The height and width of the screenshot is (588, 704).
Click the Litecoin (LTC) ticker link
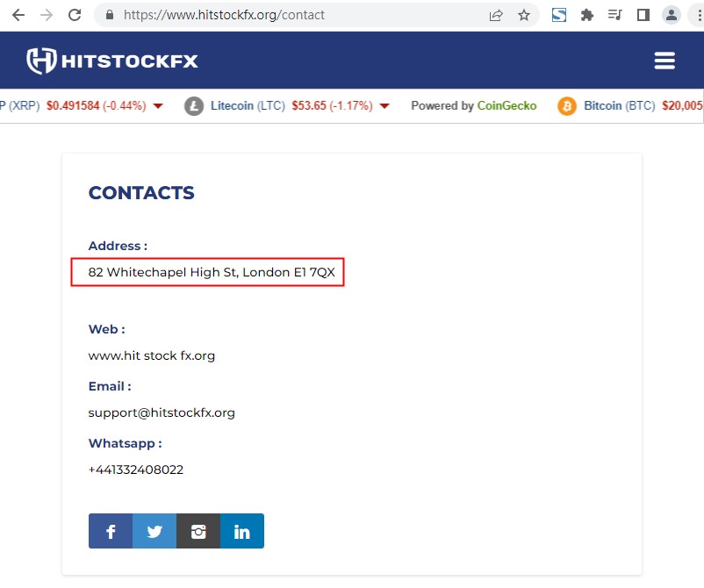point(247,106)
